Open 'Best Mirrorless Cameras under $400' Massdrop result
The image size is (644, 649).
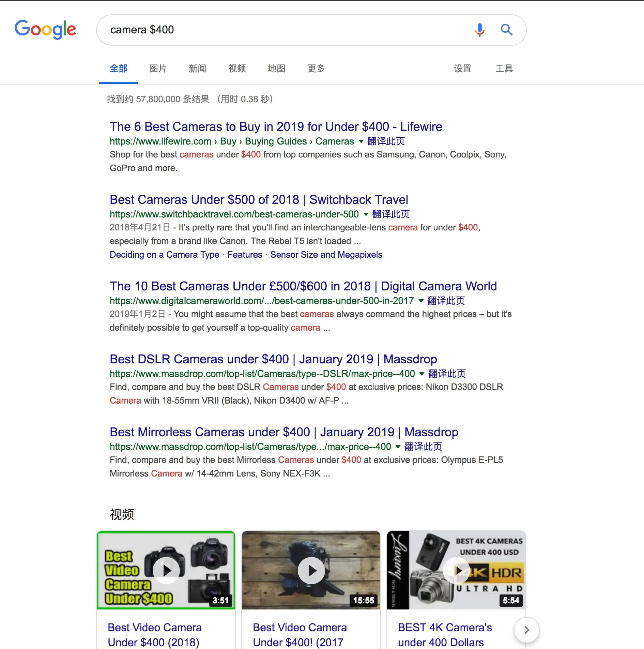(x=284, y=432)
